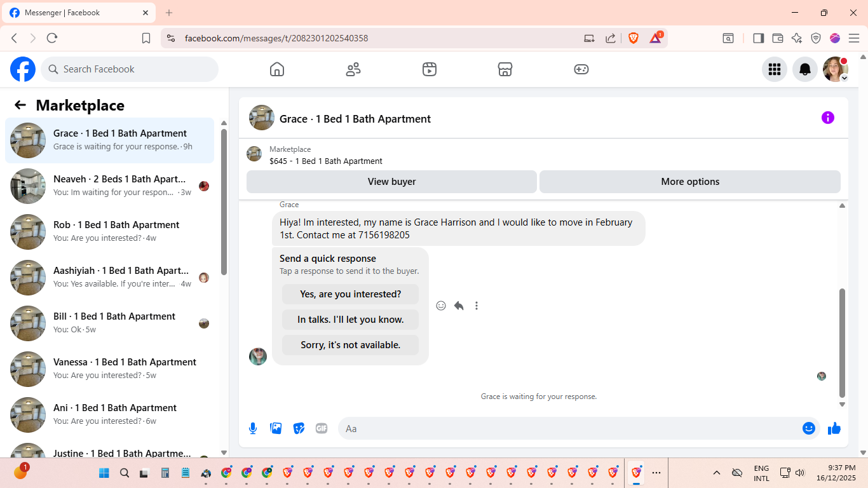
Task: Click the voice clip microphone icon
Action: pos(253,428)
